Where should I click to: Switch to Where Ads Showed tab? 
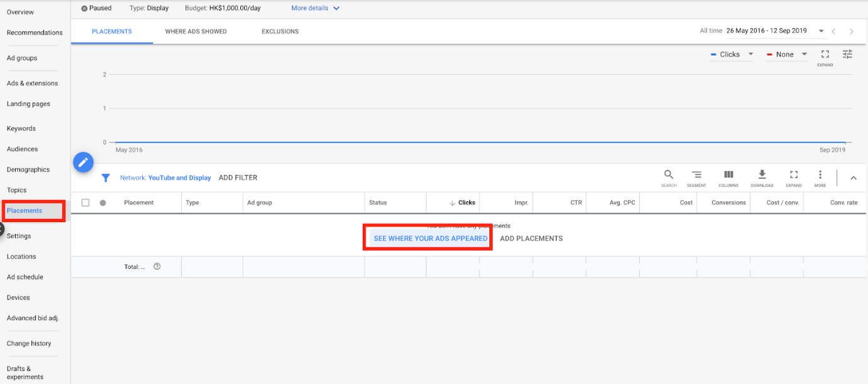click(x=196, y=31)
